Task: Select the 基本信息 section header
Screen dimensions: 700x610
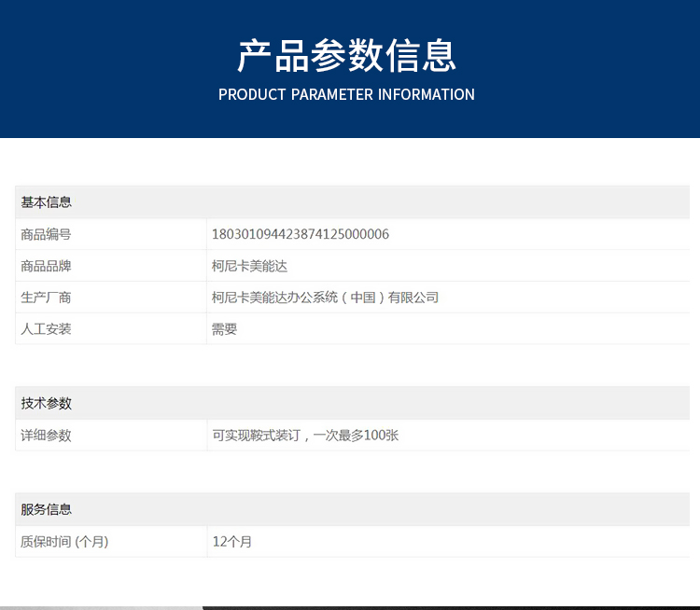Action: pyautogui.click(x=47, y=202)
